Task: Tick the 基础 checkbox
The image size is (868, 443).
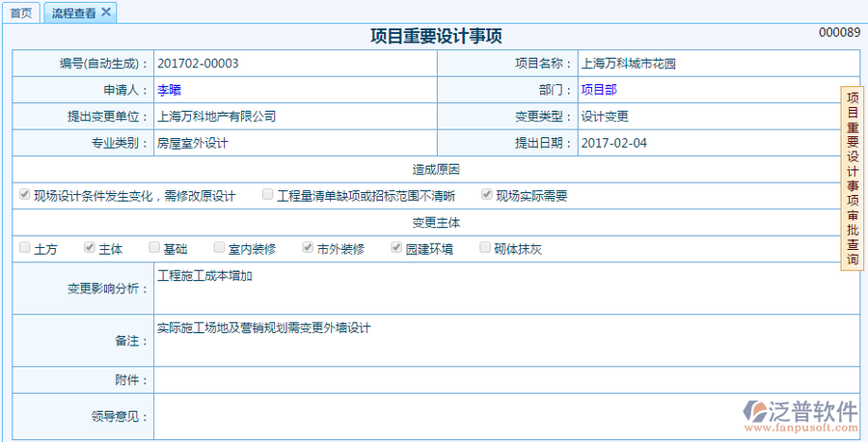Action: [153, 248]
